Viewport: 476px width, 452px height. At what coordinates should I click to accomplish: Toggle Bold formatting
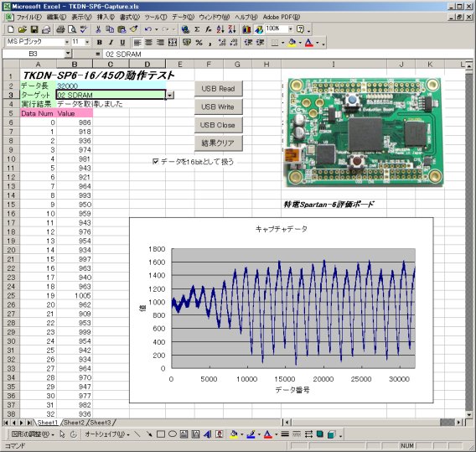[99, 43]
